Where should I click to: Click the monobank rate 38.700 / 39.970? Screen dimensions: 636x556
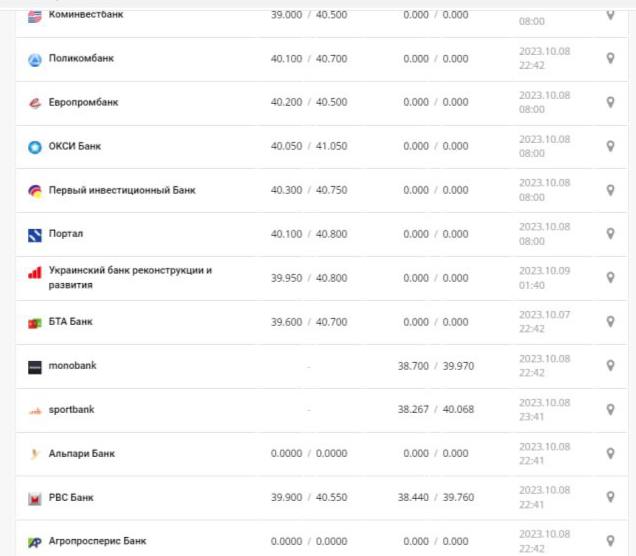[435, 366]
